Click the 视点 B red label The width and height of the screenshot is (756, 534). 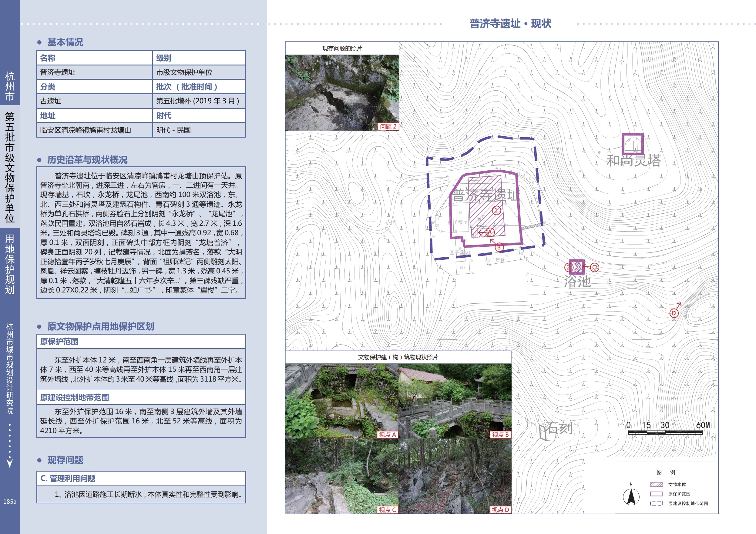pyautogui.click(x=500, y=435)
